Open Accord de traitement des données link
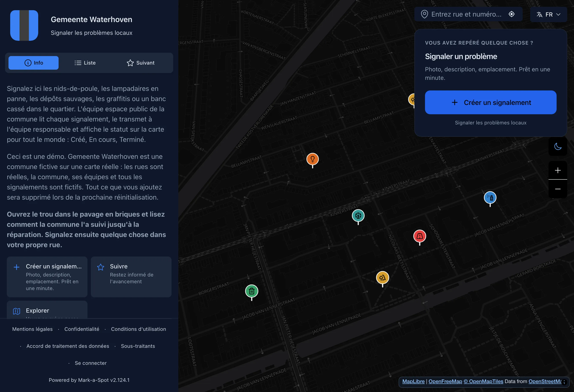Viewport: 574px width, 392px height. point(68,346)
